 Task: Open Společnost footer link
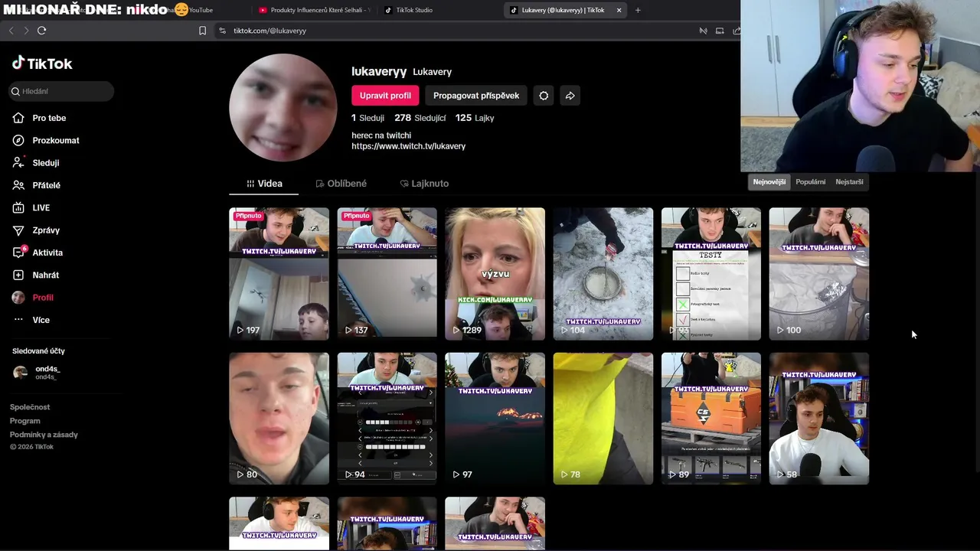(30, 407)
